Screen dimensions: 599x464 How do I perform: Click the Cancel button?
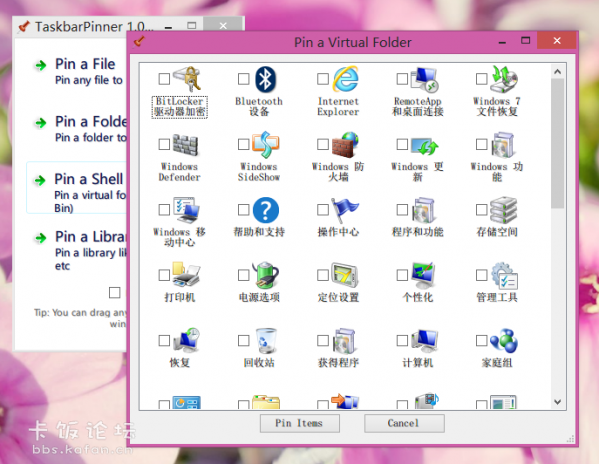click(x=404, y=423)
